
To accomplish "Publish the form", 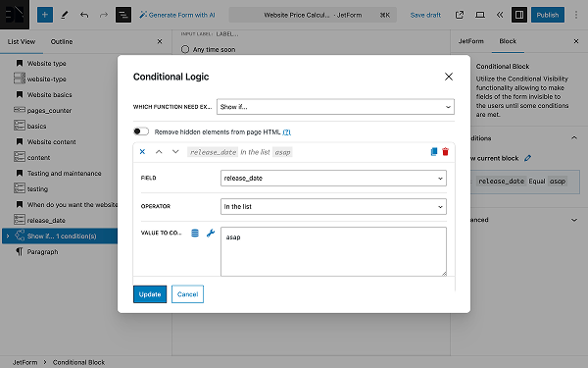I will [548, 15].
